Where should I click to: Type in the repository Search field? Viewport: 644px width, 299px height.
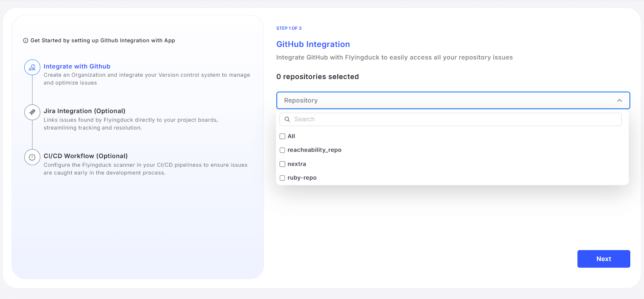(x=454, y=119)
